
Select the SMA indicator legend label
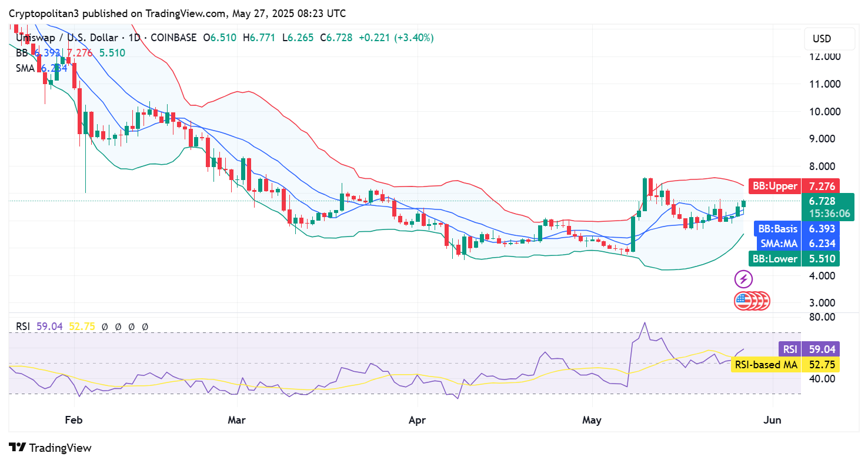click(26, 68)
